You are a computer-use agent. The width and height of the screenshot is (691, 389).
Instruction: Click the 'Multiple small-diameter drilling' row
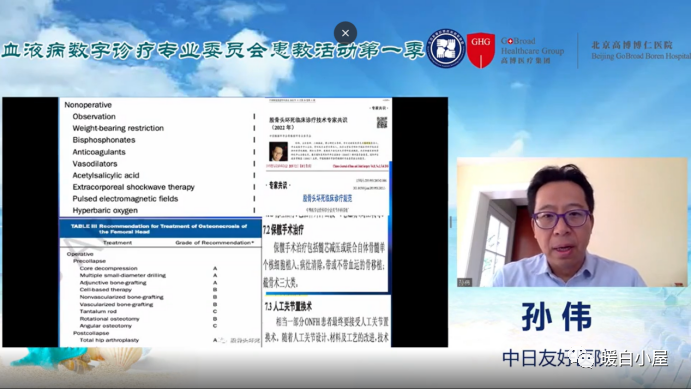149,275
